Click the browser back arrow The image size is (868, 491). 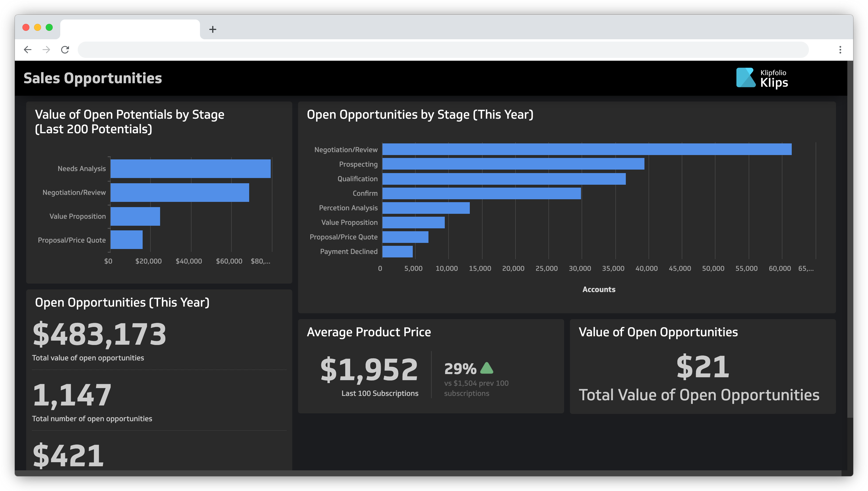(28, 50)
